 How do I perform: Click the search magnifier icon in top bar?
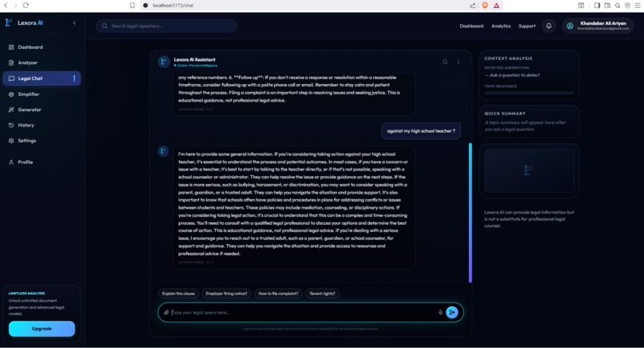105,26
